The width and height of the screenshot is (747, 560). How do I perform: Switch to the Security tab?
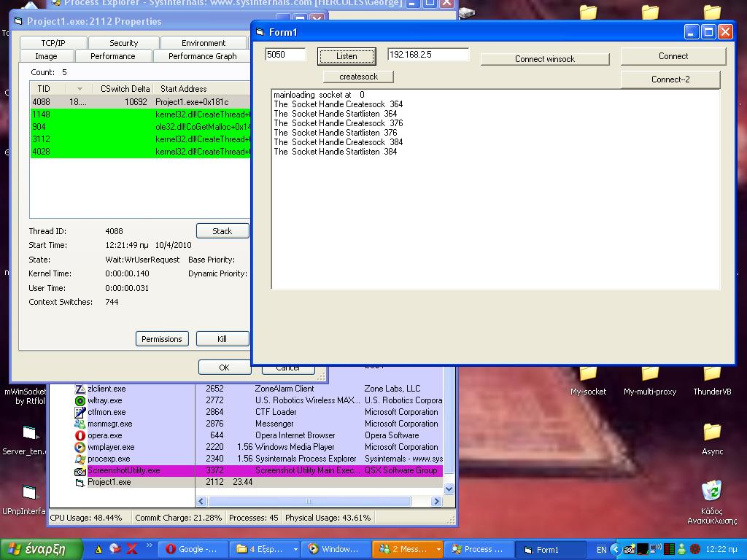pos(124,43)
